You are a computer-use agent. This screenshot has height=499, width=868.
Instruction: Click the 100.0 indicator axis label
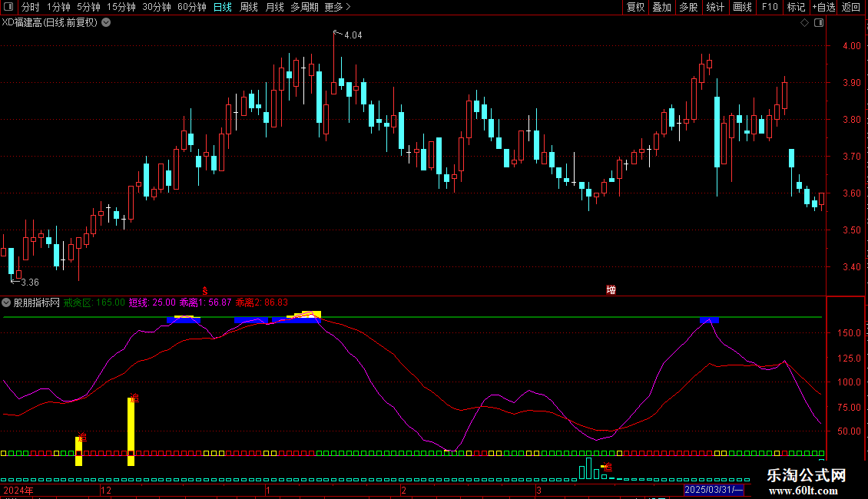click(849, 382)
